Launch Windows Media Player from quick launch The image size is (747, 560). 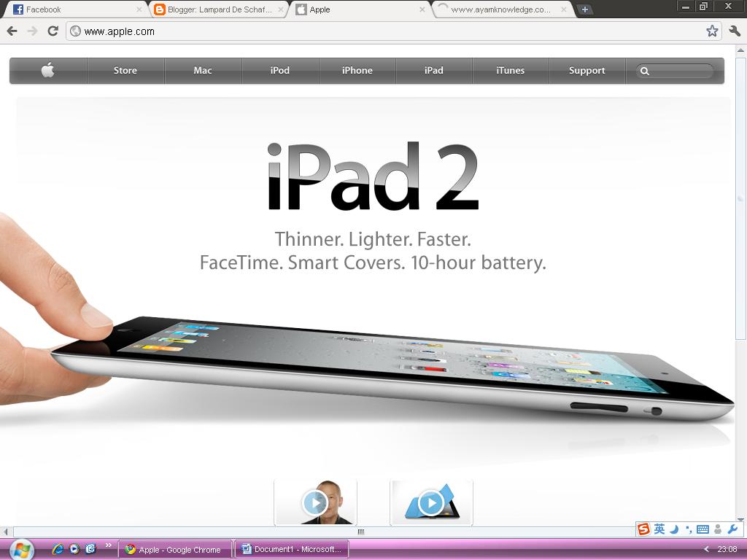click(74, 549)
